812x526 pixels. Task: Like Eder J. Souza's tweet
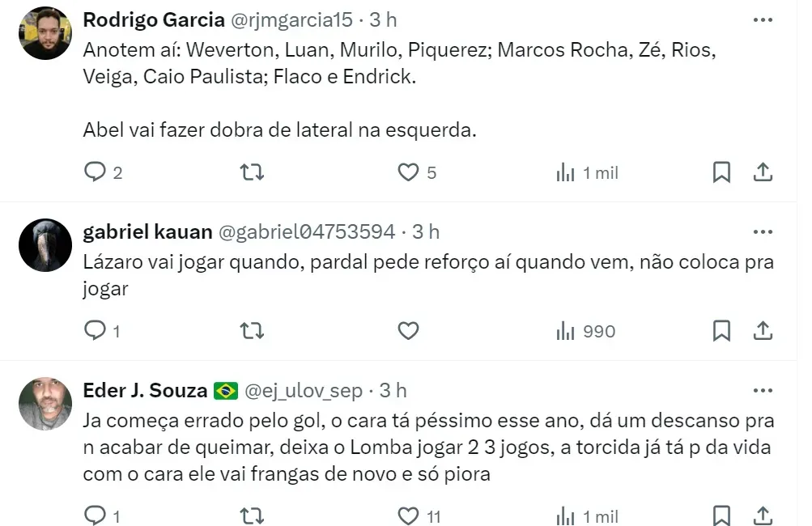(409, 515)
